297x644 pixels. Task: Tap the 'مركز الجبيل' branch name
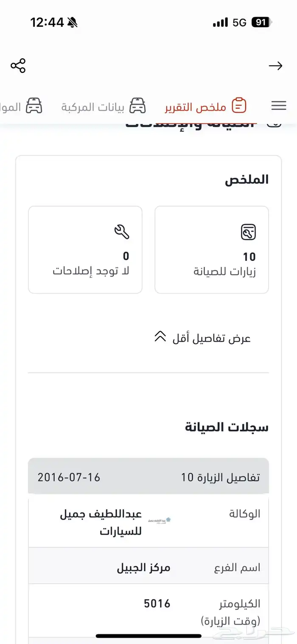click(143, 568)
